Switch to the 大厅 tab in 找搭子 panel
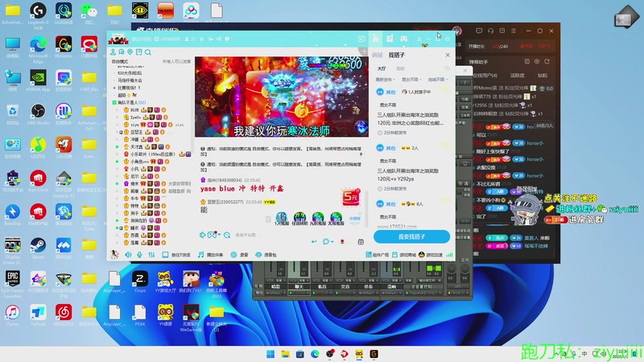The image size is (644, 362). 382,68
